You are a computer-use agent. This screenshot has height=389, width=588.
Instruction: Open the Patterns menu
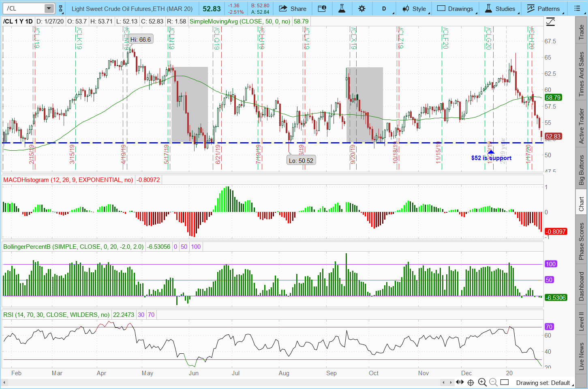tap(543, 9)
